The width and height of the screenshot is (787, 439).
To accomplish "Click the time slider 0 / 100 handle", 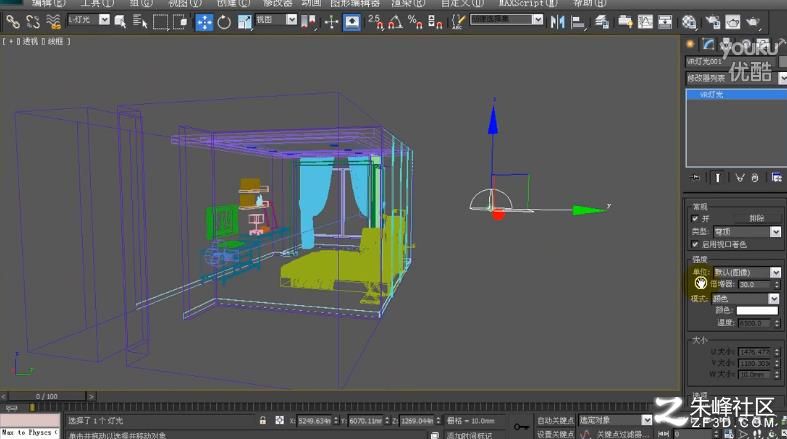I will (x=47, y=396).
